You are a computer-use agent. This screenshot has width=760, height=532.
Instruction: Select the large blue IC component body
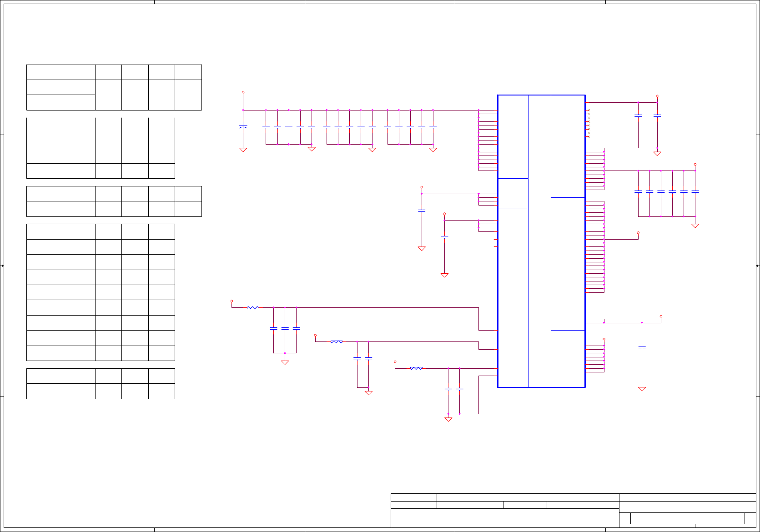541,241
